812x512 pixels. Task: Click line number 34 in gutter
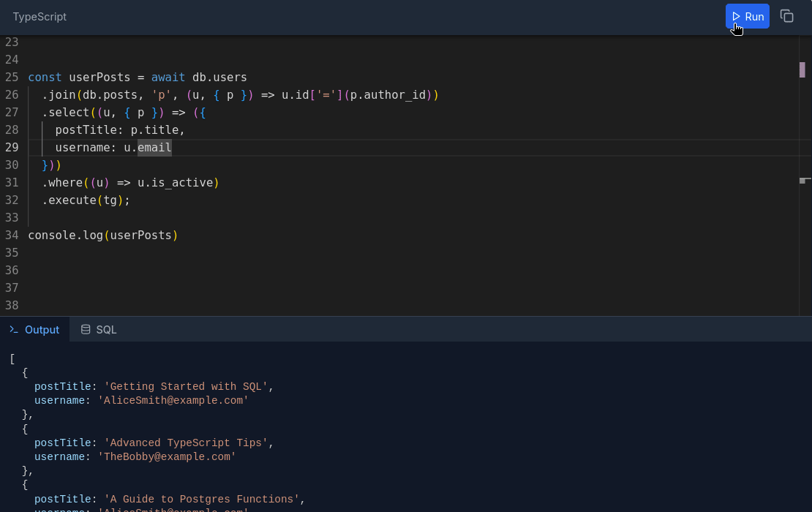coord(12,235)
